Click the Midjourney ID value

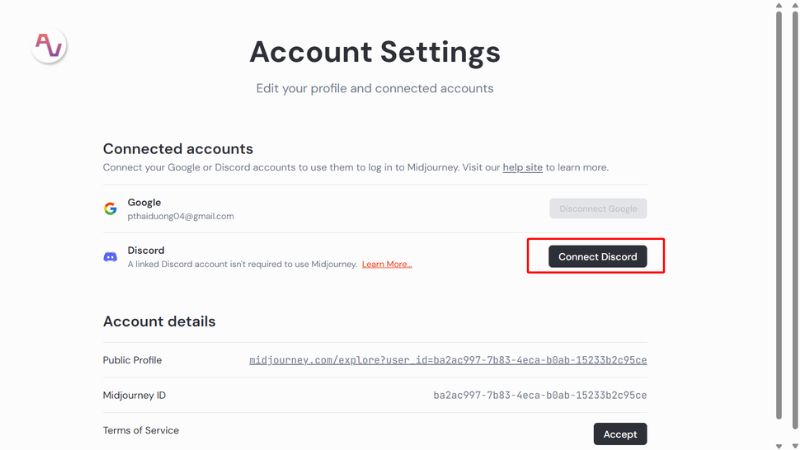(x=540, y=395)
